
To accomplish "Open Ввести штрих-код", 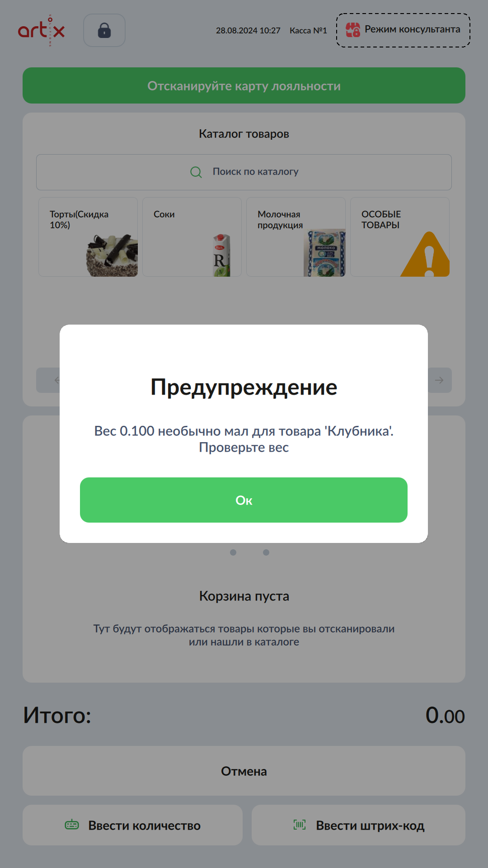I will click(x=358, y=825).
